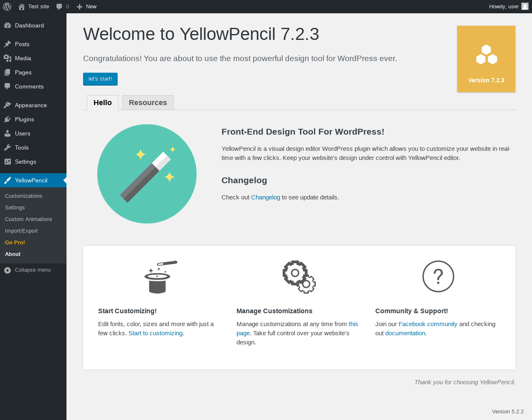532x420 pixels.
Task: Open Custom Animations submenu item
Action: pyautogui.click(x=29, y=219)
